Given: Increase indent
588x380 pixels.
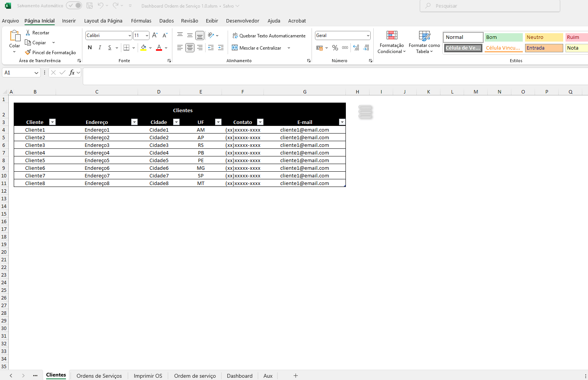Looking at the screenshot, I should (221, 48).
